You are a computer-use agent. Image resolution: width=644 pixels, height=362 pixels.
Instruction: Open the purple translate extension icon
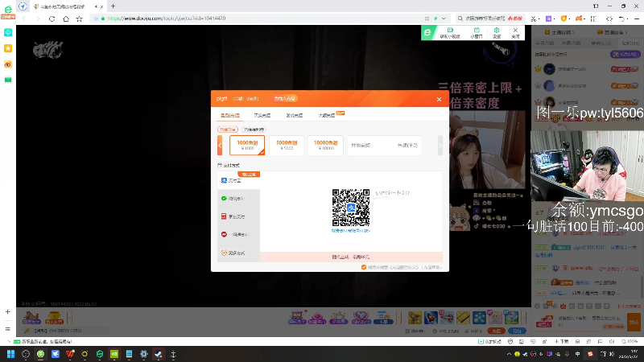[548, 19]
